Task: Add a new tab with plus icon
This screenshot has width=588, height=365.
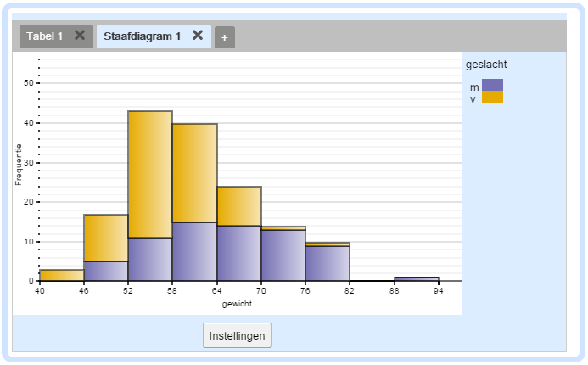Action: (225, 37)
